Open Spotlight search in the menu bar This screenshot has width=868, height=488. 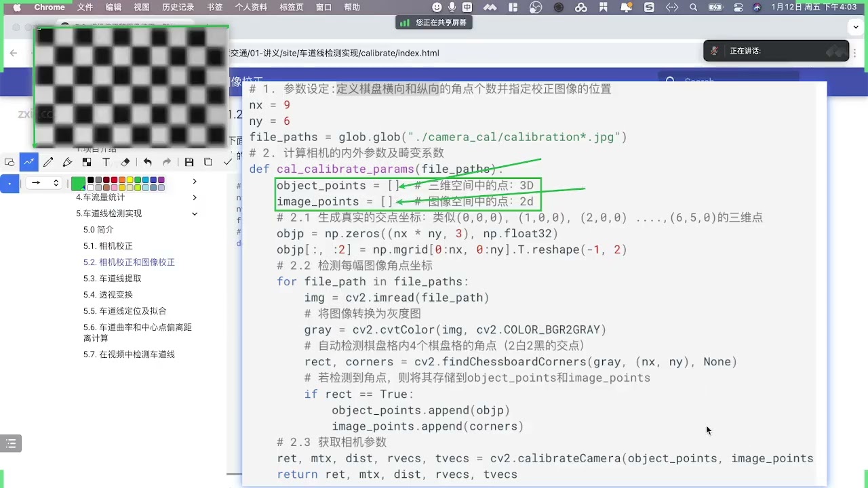(x=693, y=7)
